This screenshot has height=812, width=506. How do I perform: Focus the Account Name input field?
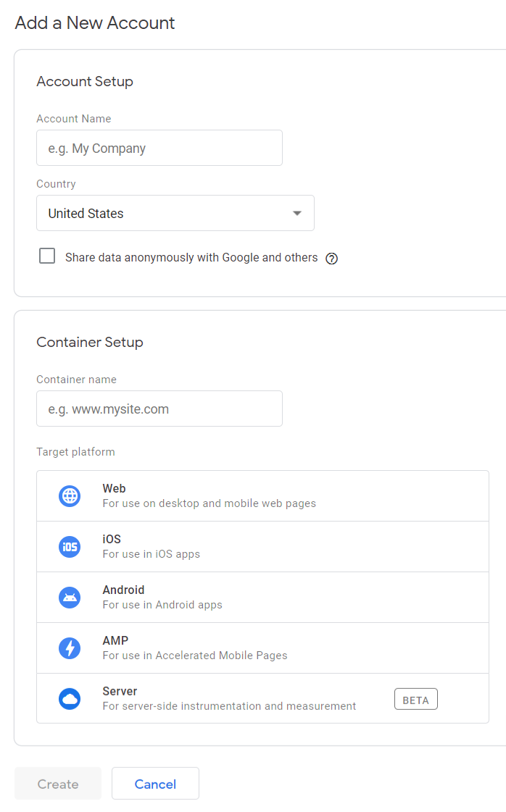point(159,148)
